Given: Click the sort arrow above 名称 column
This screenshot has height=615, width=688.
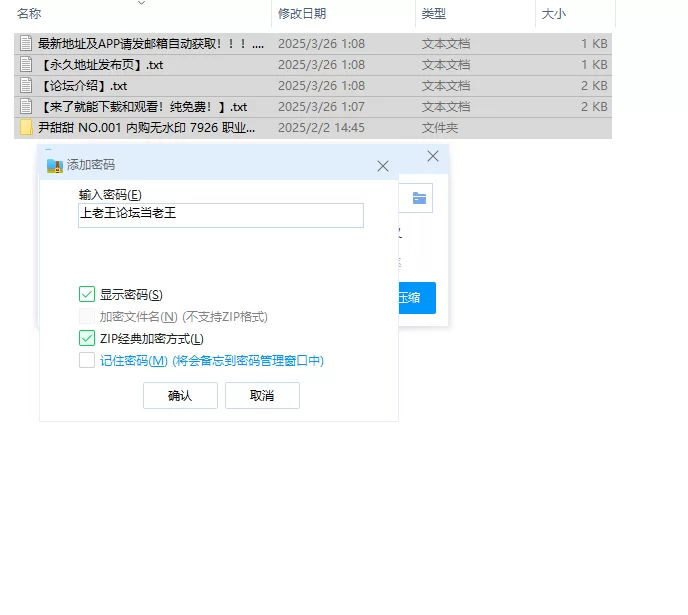Looking at the screenshot, I should 140,3.
